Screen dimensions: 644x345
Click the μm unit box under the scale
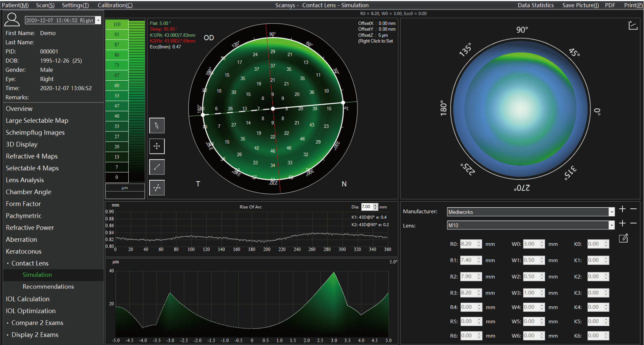coord(125,188)
